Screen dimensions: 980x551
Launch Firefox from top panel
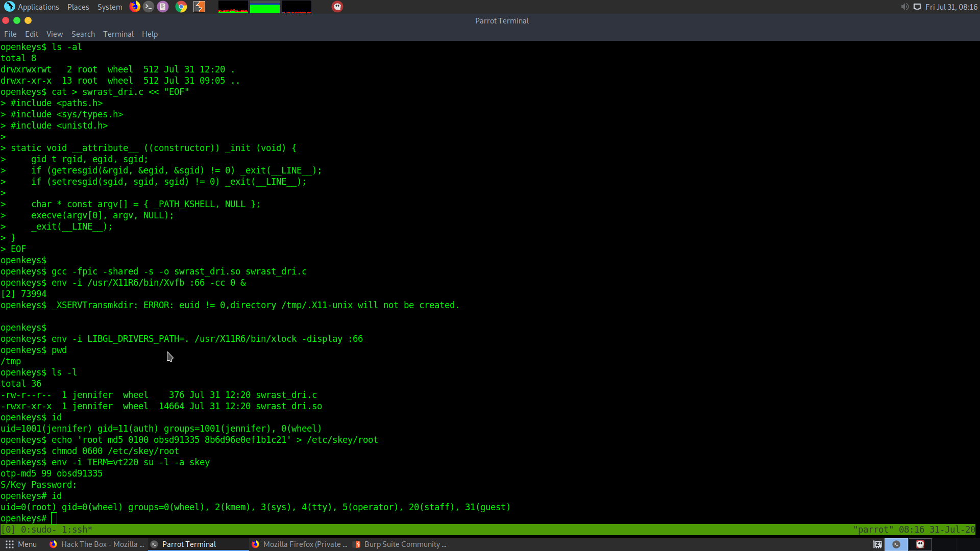coord(135,7)
